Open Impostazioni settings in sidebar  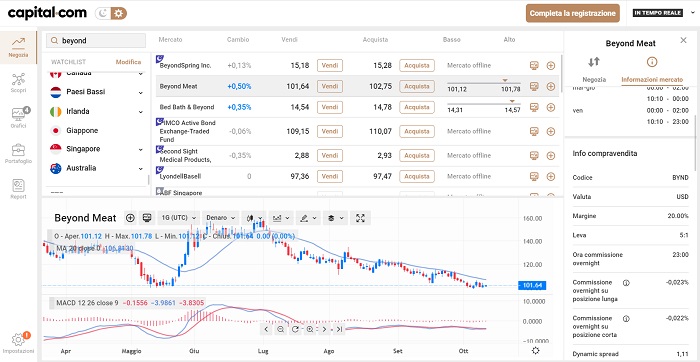point(18,343)
